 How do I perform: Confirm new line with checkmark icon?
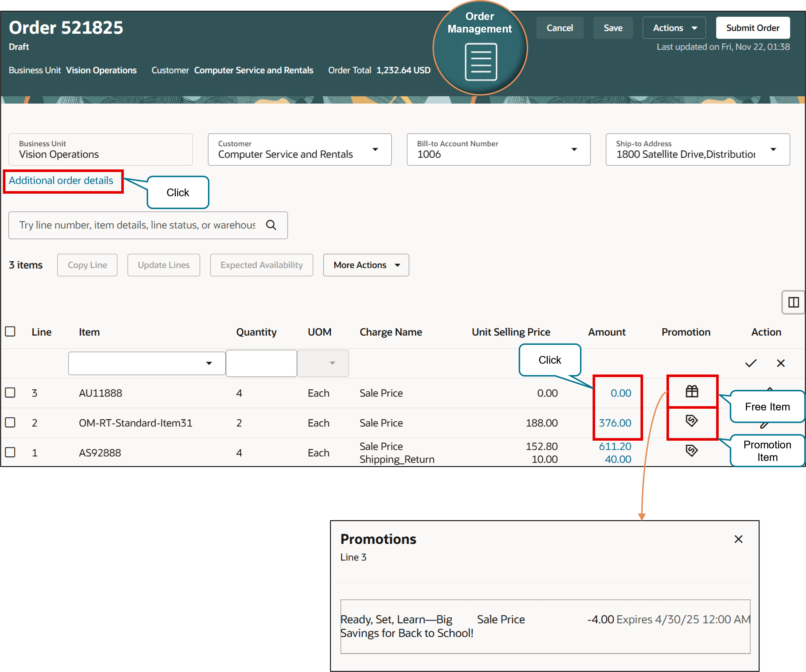coord(751,363)
